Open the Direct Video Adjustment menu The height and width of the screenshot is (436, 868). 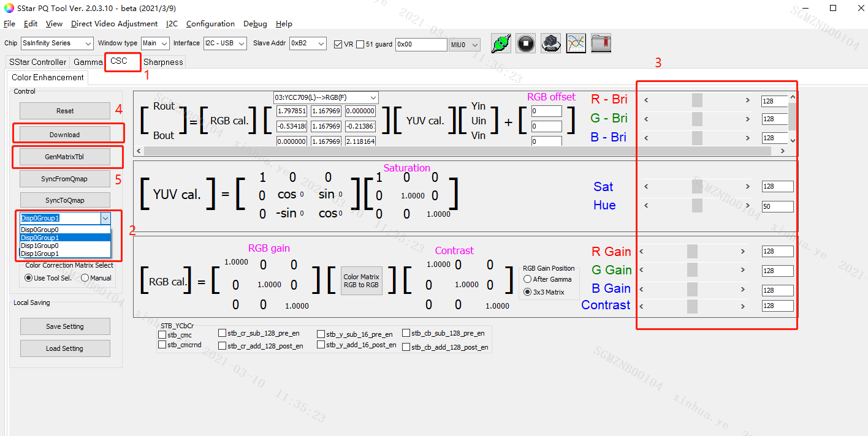coord(114,24)
